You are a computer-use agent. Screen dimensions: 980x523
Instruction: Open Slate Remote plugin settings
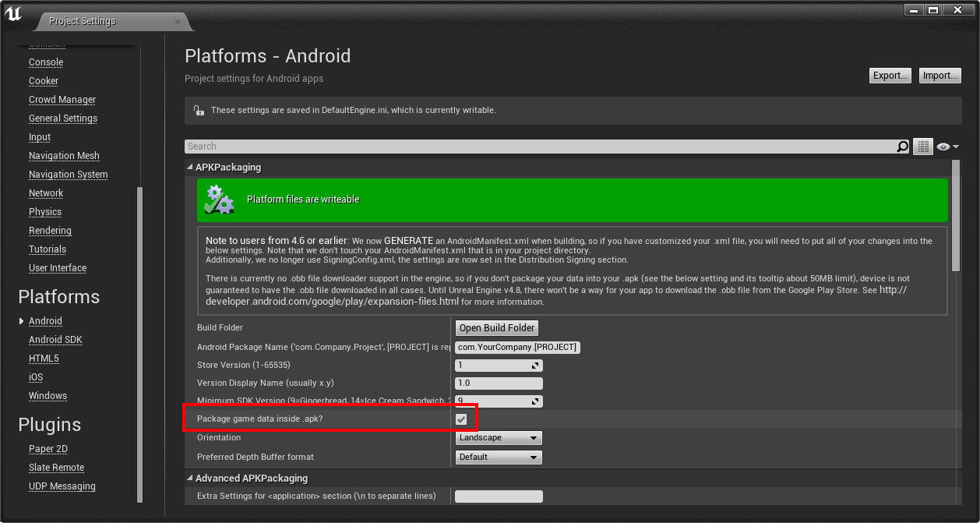pos(56,468)
